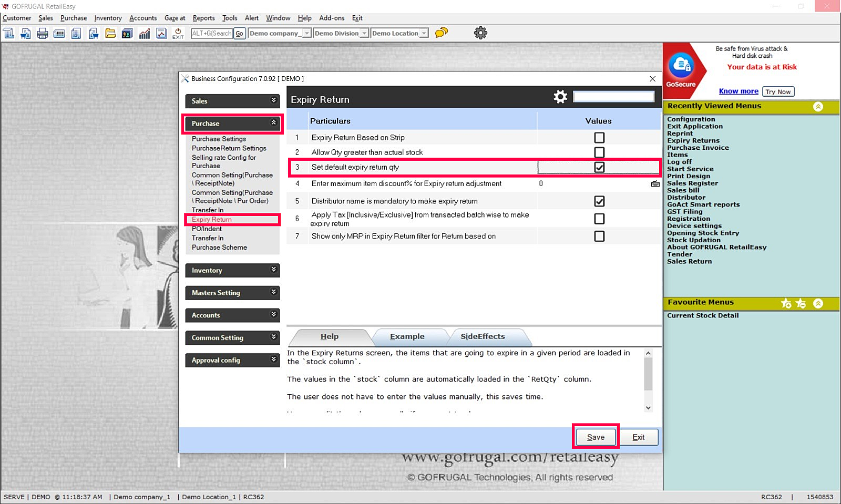
Task: Select the Help tab
Action: [330, 336]
